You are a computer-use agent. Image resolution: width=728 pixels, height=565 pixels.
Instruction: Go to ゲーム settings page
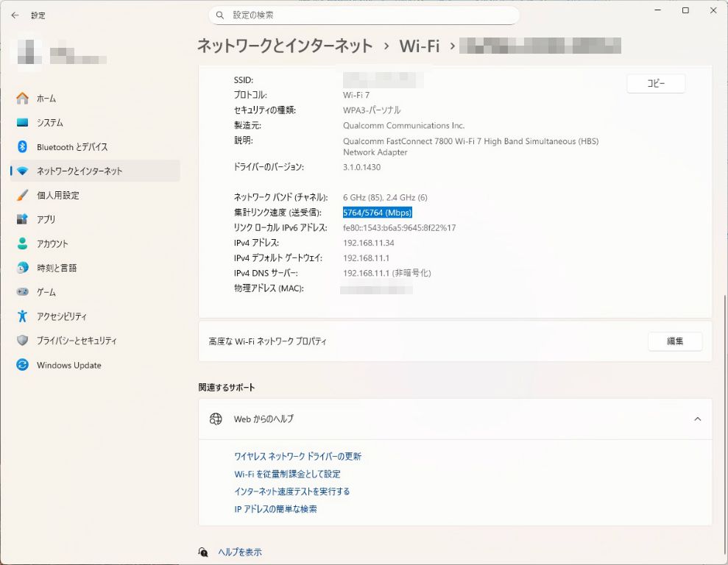[x=46, y=292]
